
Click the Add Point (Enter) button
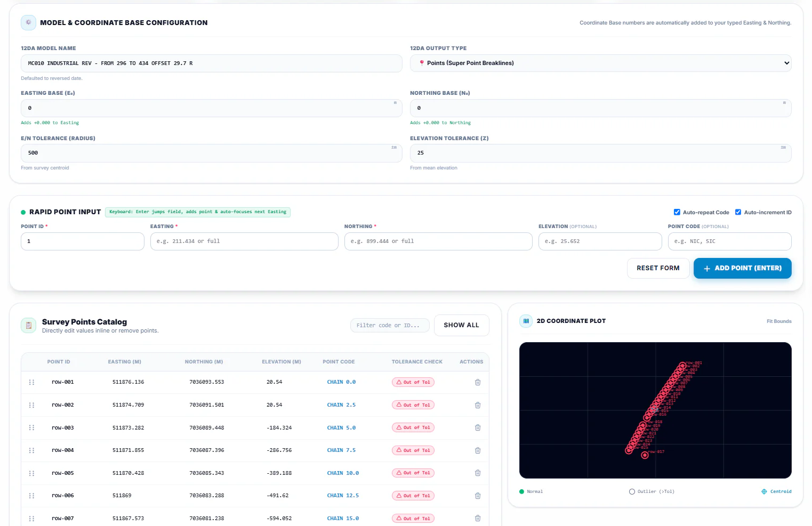click(x=742, y=268)
